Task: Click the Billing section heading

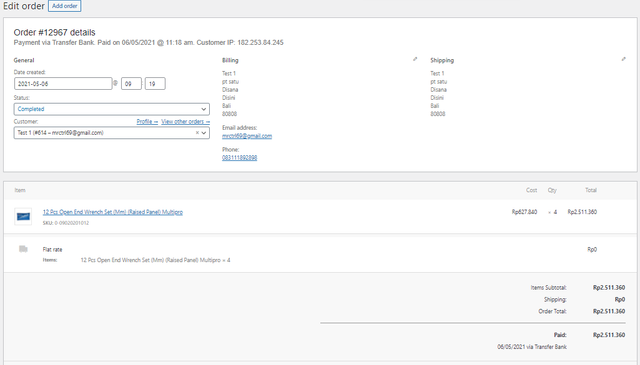Action: click(230, 60)
